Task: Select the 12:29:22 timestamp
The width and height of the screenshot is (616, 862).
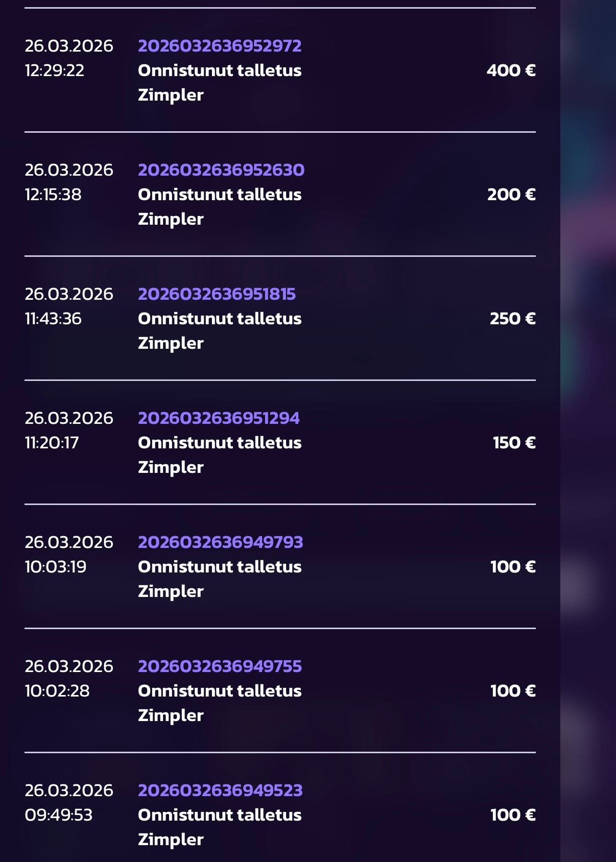Action: (55, 70)
